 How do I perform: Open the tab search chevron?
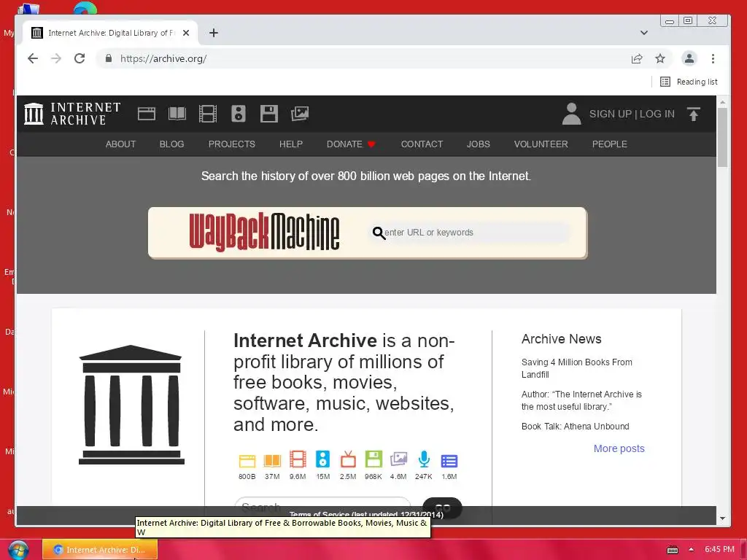coord(644,33)
